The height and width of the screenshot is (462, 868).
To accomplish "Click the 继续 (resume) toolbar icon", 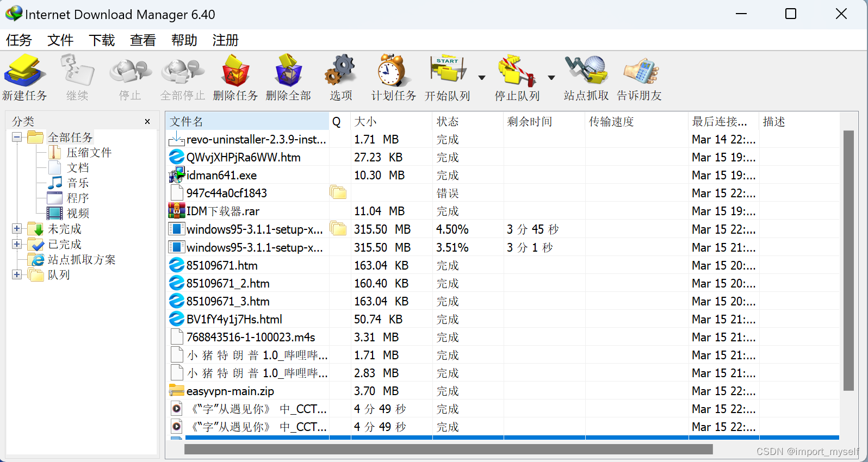I will pyautogui.click(x=77, y=71).
